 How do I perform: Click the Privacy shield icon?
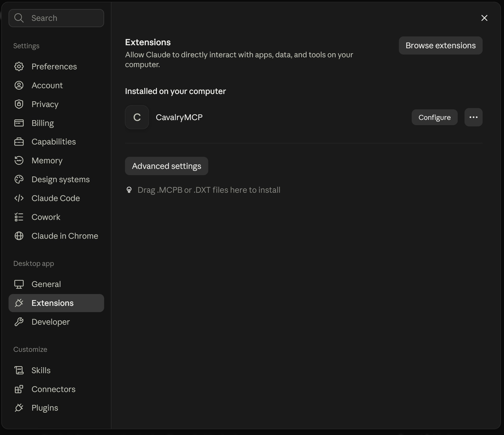click(19, 104)
